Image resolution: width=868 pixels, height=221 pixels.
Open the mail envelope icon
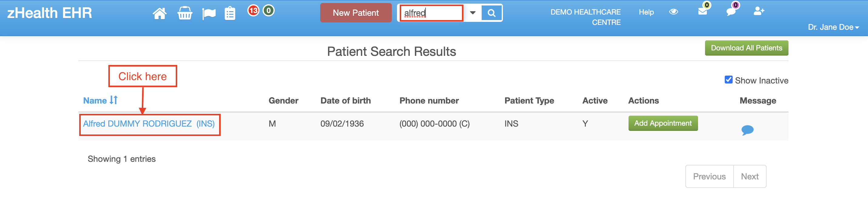pyautogui.click(x=703, y=12)
